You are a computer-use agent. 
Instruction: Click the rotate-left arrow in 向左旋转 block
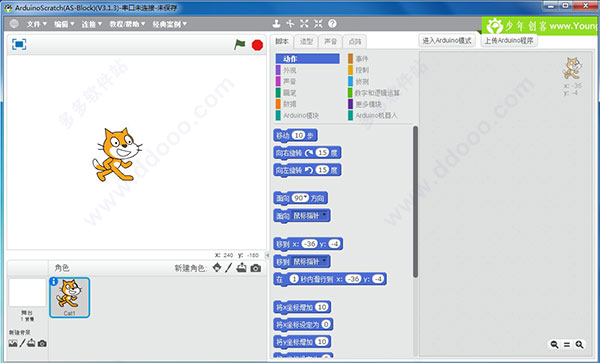[309, 170]
